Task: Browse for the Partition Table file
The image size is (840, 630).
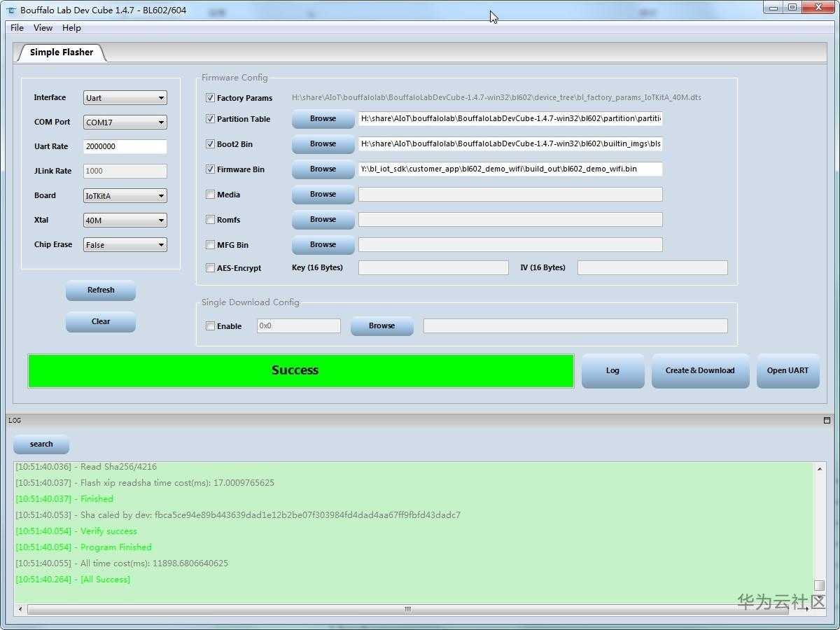Action: 323,119
